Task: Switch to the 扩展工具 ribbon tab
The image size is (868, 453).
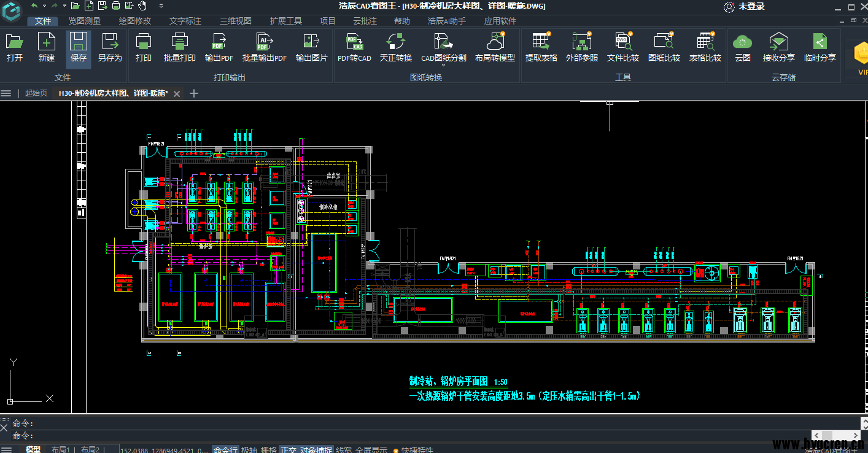Action: click(286, 21)
